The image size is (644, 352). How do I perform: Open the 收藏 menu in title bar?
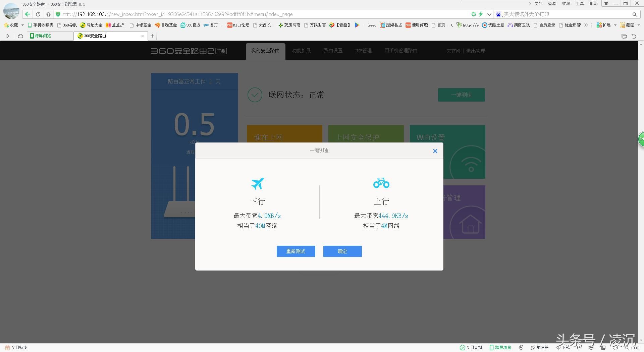(566, 4)
